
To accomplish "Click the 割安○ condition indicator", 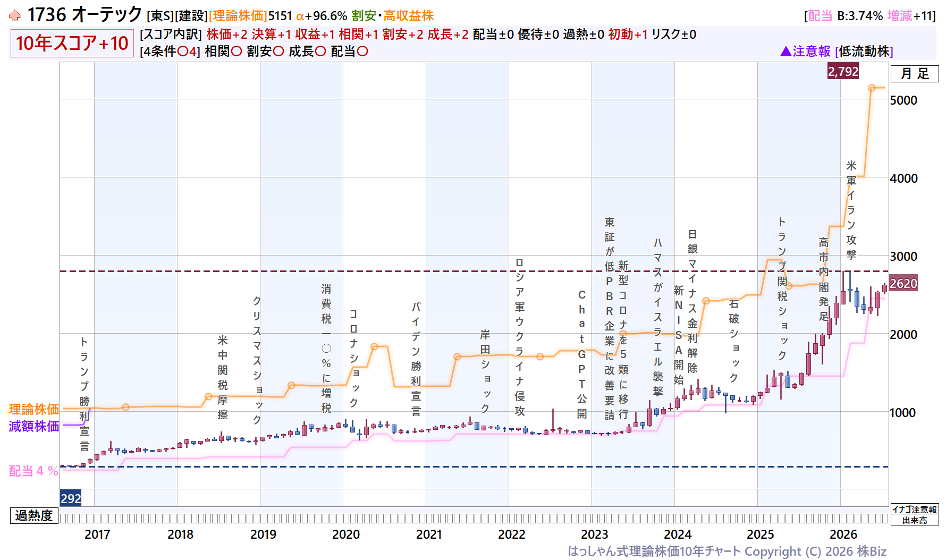I will pyautogui.click(x=265, y=52).
